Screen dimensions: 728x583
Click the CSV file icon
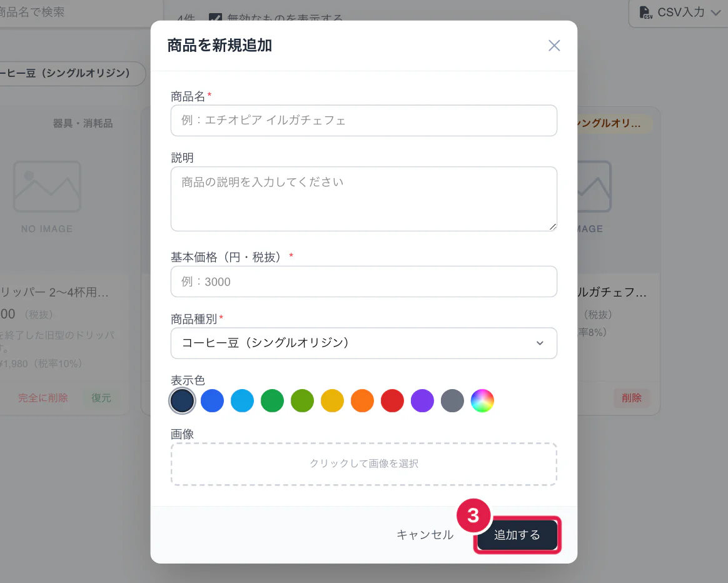point(646,13)
